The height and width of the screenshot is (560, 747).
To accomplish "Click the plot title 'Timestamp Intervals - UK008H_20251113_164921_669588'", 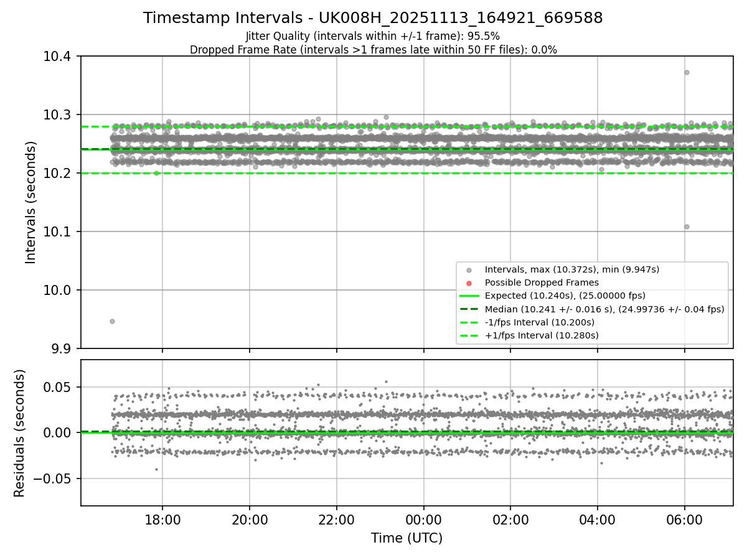I will 373,18.
